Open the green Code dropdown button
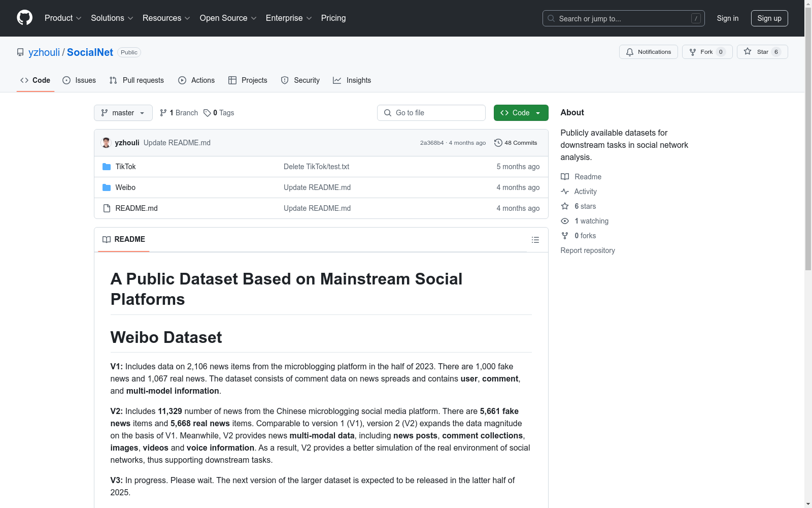 click(x=521, y=113)
